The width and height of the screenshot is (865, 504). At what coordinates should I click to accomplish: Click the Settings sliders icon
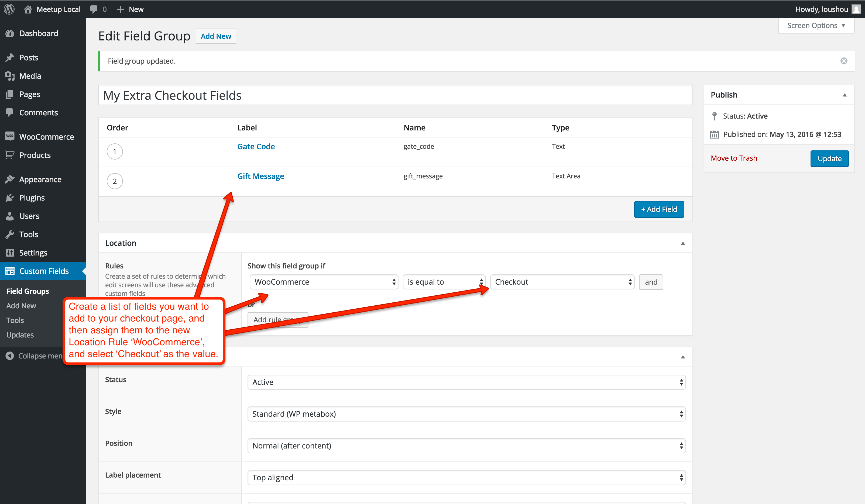pos(10,253)
